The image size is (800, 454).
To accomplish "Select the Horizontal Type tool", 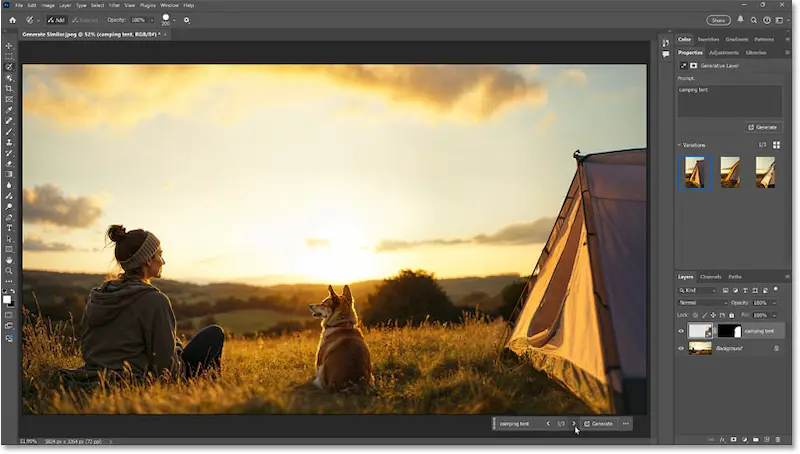I will (x=9, y=228).
